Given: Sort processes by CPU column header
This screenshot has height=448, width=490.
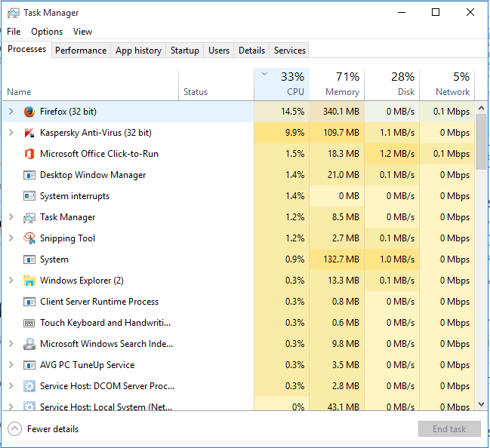Looking at the screenshot, I should coord(282,84).
